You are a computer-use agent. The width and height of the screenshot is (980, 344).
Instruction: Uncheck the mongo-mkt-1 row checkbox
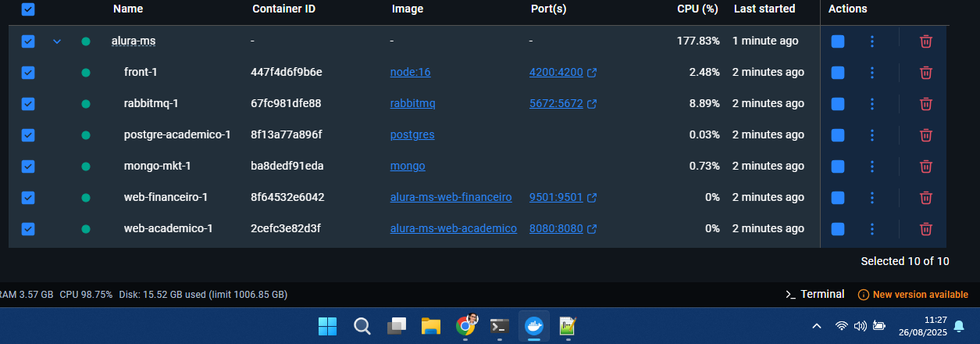[x=28, y=167]
